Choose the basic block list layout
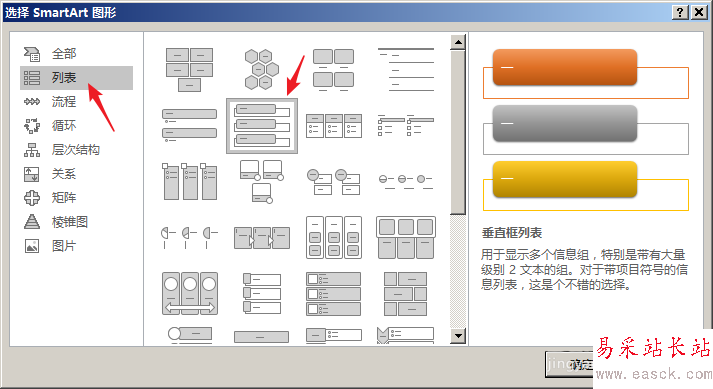713x389 pixels. tap(190, 70)
